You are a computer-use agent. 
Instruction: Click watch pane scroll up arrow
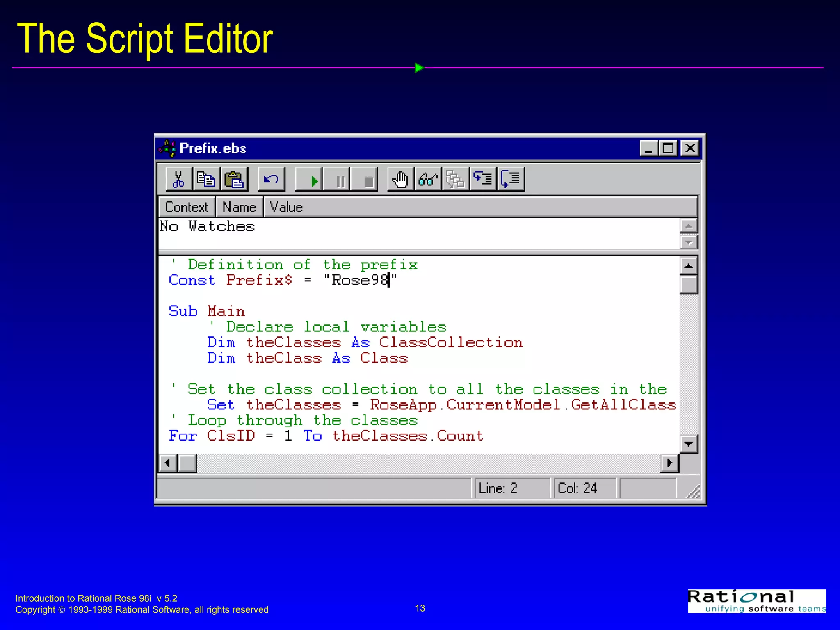tap(689, 226)
